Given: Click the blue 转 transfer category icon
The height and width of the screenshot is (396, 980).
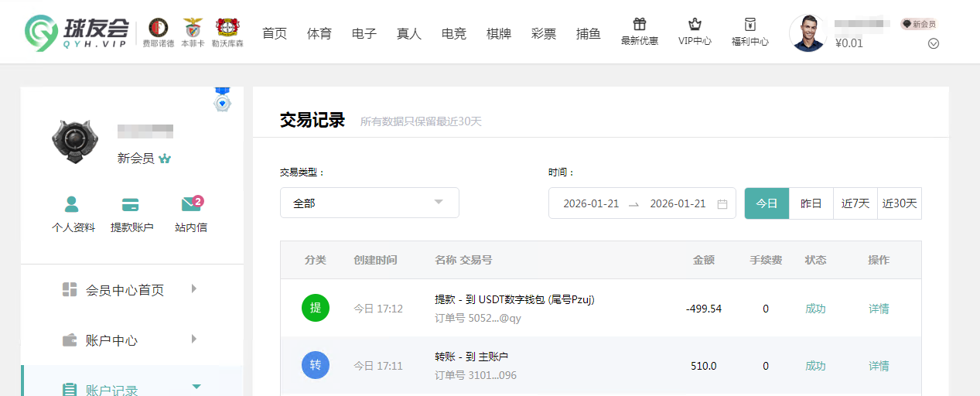Looking at the screenshot, I should coord(316,365).
